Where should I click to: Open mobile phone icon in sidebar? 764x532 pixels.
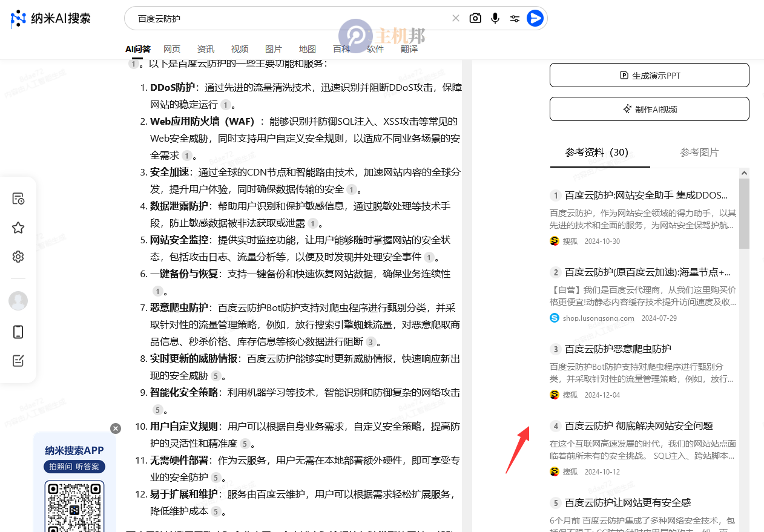tap(18, 332)
